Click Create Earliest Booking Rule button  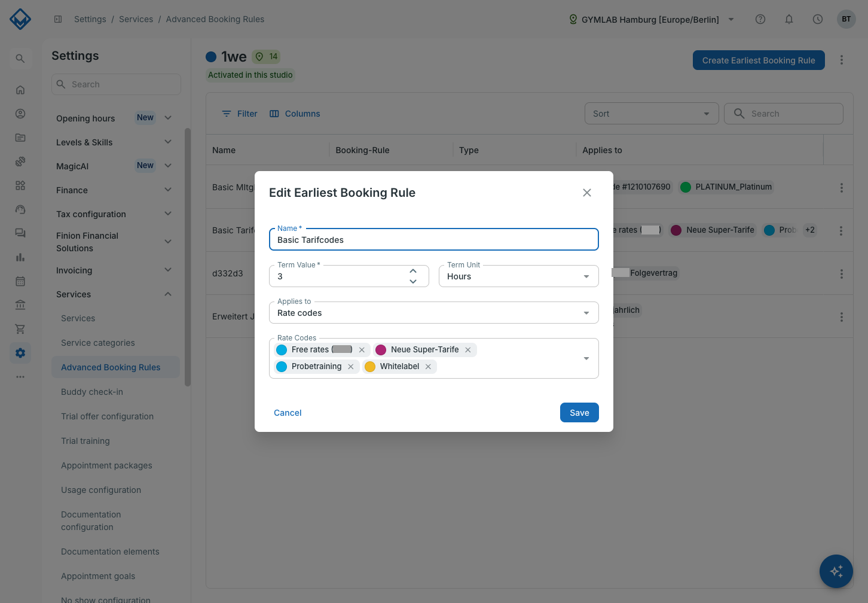coord(759,60)
